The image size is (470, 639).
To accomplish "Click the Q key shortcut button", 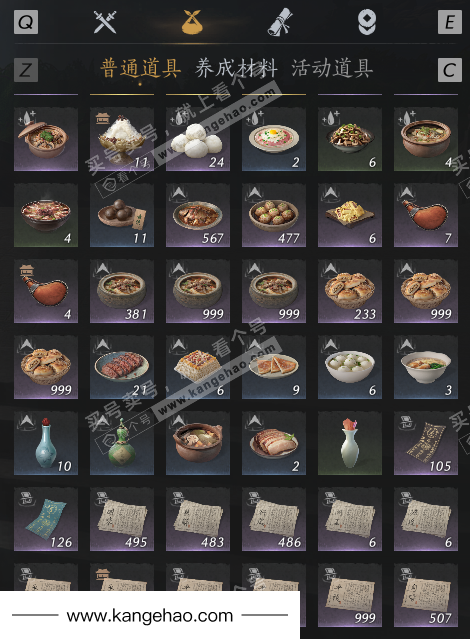I will click(x=26, y=22).
